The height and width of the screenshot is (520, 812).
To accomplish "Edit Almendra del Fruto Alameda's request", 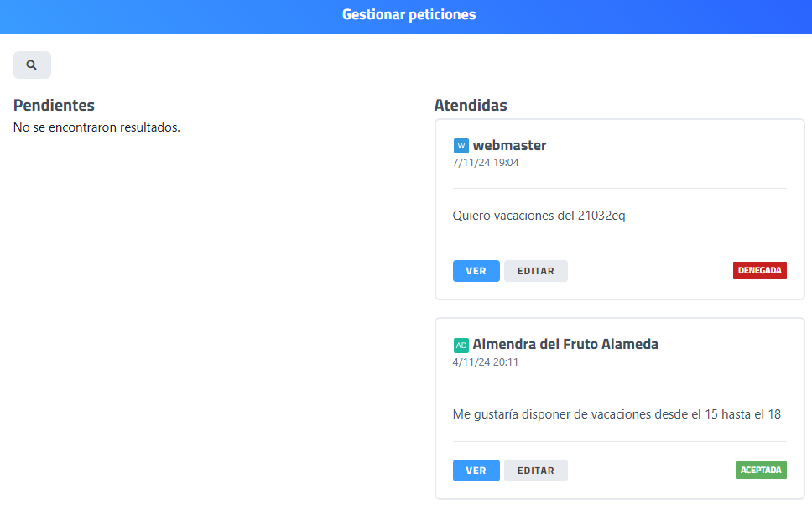I will pos(535,471).
